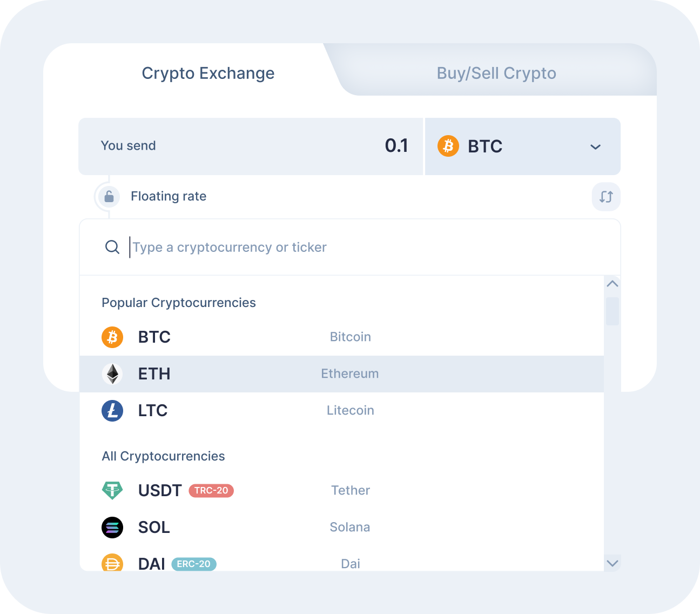Select the Crypto Exchange tab

(208, 73)
